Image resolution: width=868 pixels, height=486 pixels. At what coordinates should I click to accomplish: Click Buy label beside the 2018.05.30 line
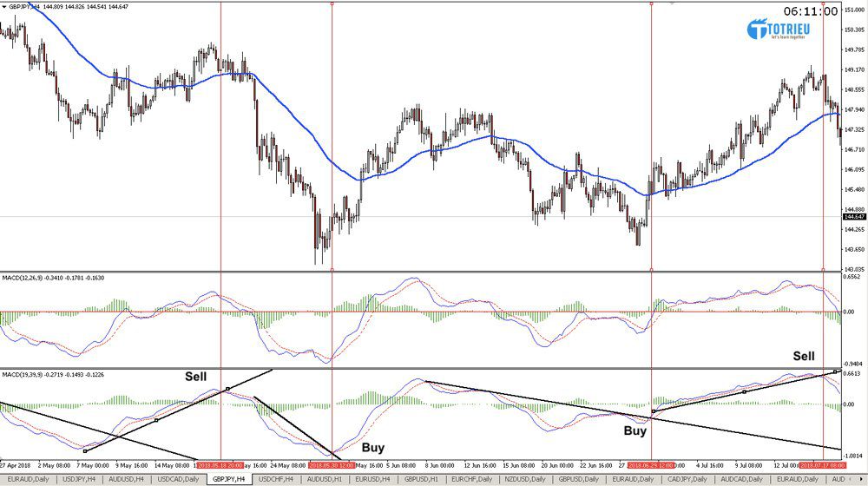[x=373, y=448]
